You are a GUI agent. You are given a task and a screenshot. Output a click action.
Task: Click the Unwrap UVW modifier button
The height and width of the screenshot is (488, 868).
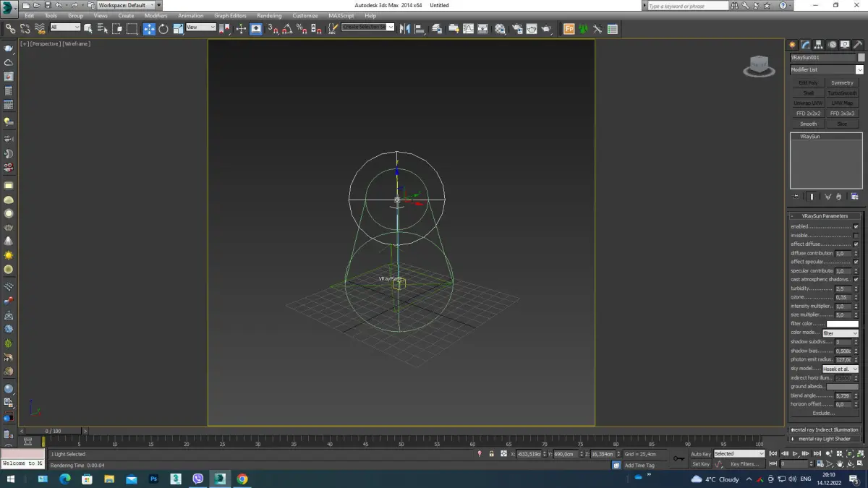point(808,103)
